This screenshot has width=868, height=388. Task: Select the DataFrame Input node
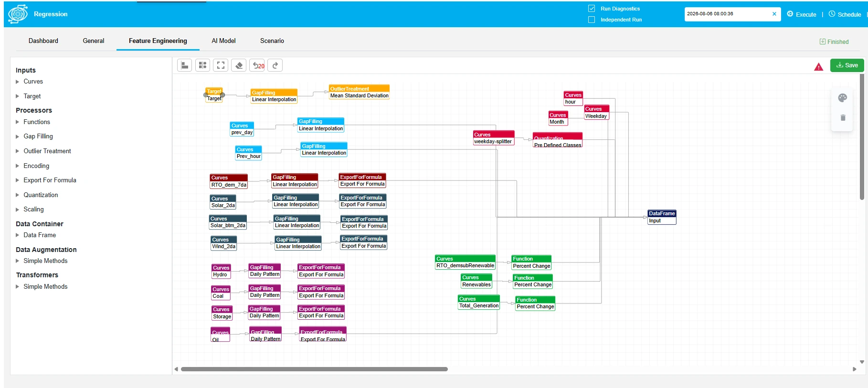click(662, 217)
